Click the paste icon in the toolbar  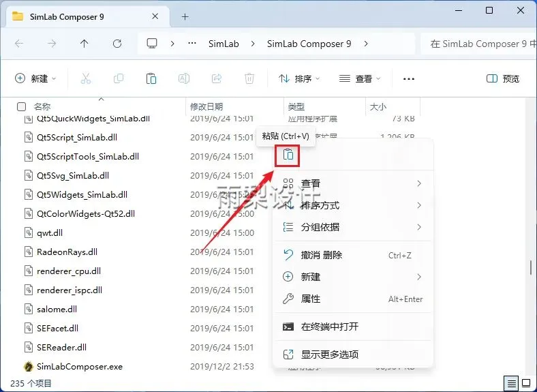pos(151,78)
